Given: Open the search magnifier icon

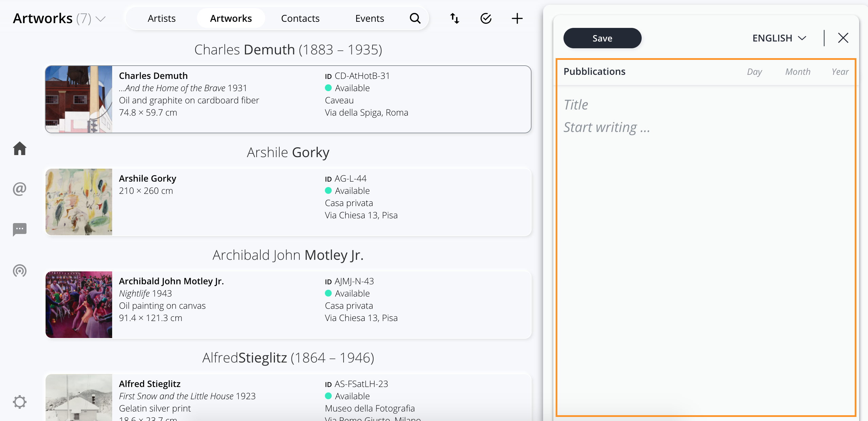Looking at the screenshot, I should click(415, 18).
